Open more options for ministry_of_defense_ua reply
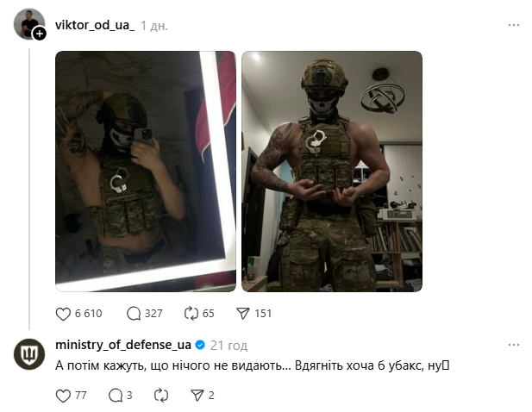The width and height of the screenshot is (532, 412). pos(514,345)
